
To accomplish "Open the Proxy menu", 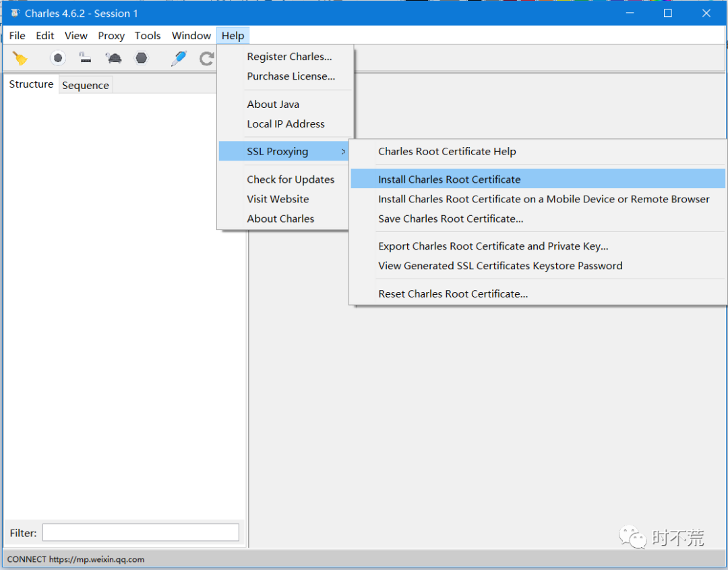I will [111, 36].
